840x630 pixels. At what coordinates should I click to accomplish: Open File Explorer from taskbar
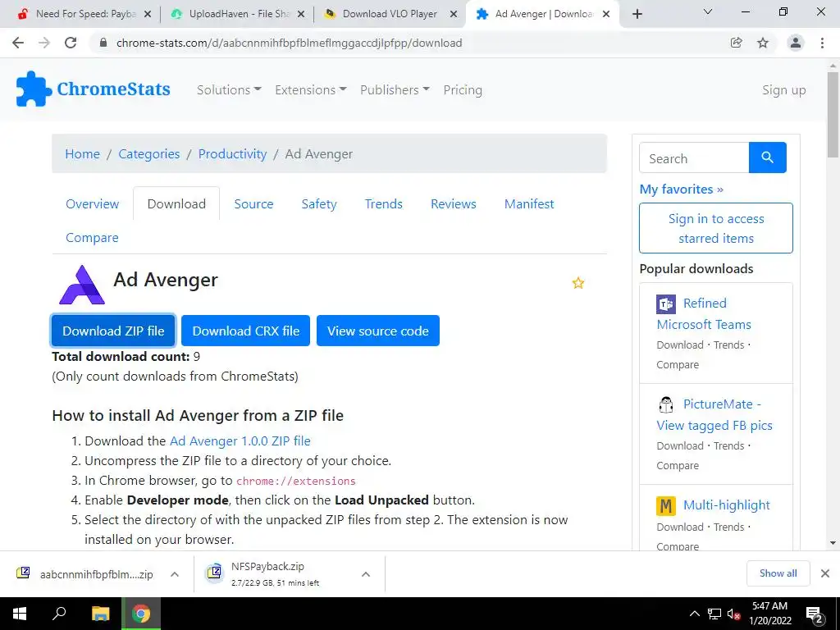tap(100, 614)
